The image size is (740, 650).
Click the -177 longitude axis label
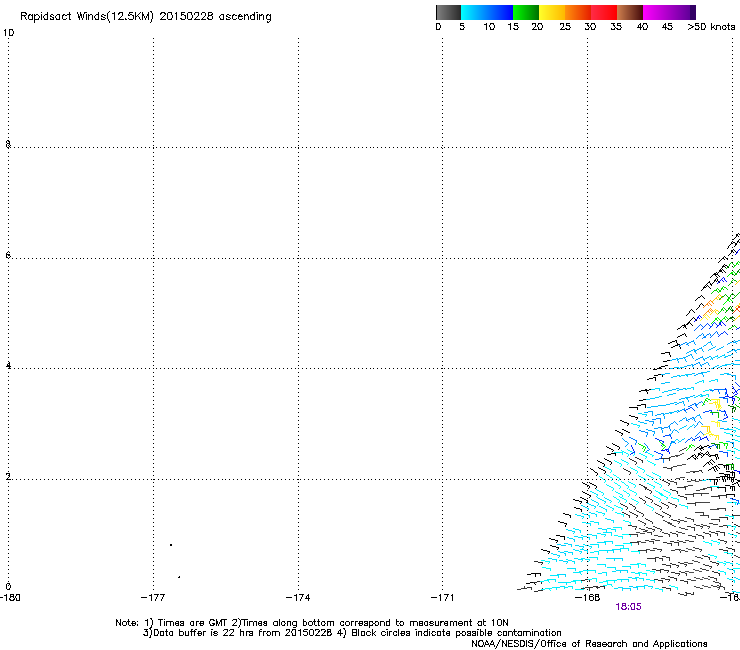tap(153, 598)
